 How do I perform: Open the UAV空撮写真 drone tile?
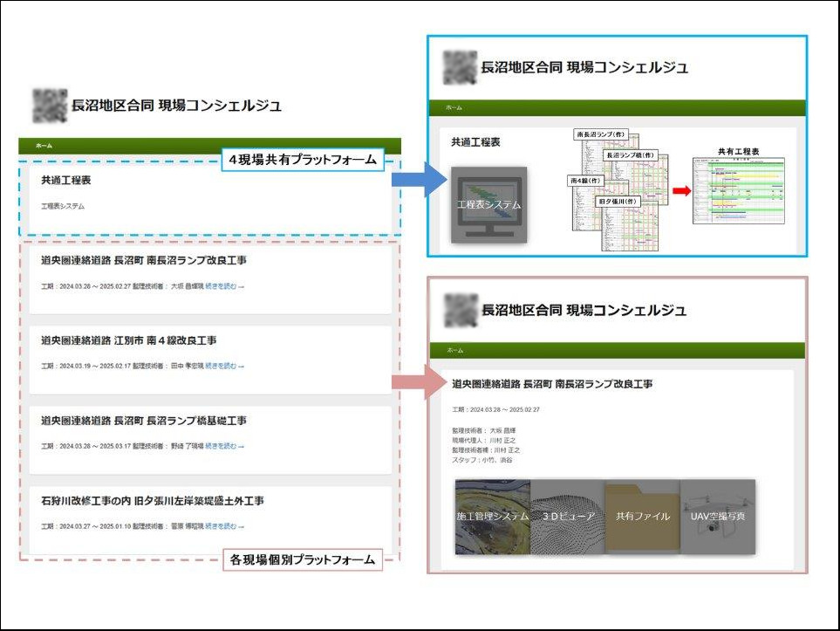click(x=717, y=516)
